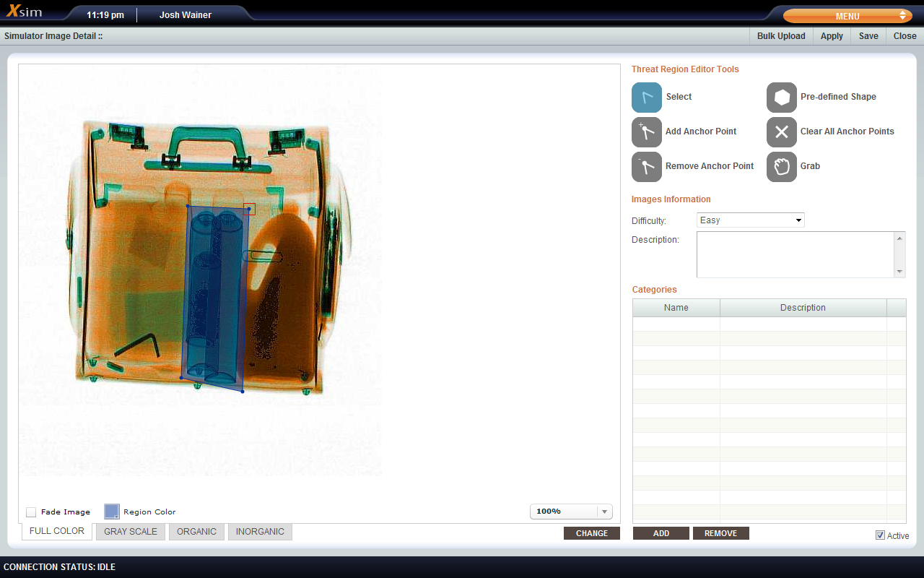Viewport: 924px width, 578px height.
Task: Expand the 100% zoom dropdown
Action: (571, 512)
